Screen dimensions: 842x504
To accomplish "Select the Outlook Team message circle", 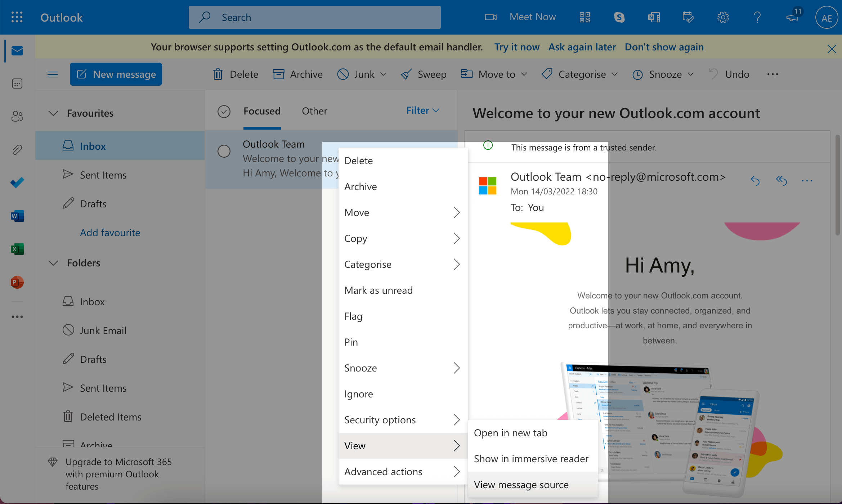I will pos(224,151).
